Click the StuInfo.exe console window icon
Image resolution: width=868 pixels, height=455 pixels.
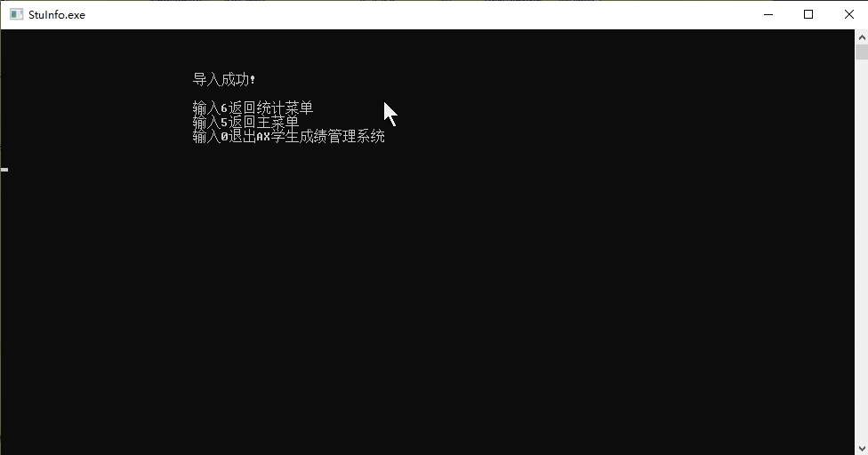pos(16,15)
